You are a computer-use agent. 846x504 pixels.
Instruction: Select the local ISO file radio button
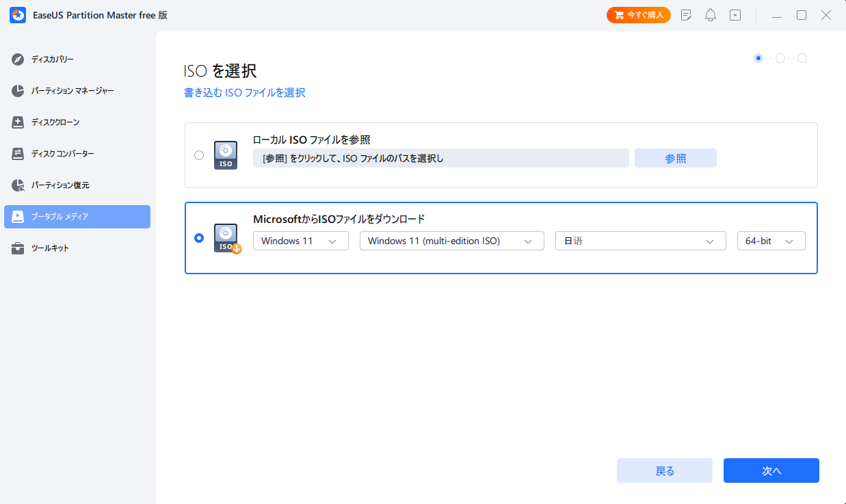199,155
